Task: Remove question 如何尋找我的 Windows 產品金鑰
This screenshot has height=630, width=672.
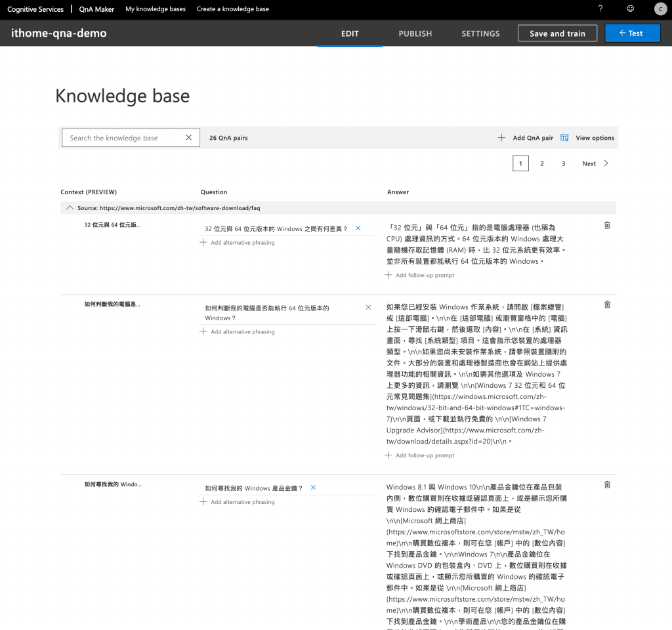Action: coord(313,488)
